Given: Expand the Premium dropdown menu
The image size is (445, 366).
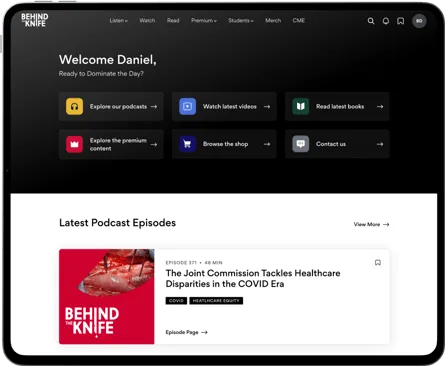Looking at the screenshot, I should tap(204, 21).
